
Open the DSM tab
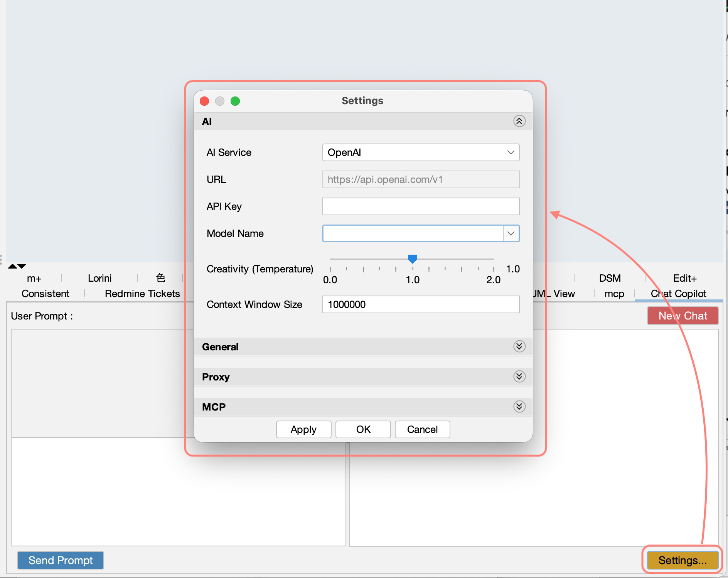click(610, 278)
